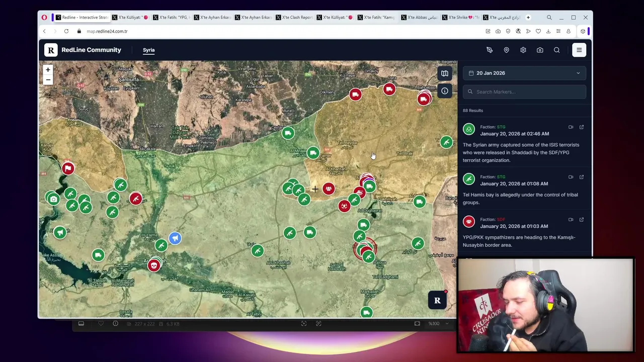
Task: Go back with the browser back arrow
Action: [44, 31]
